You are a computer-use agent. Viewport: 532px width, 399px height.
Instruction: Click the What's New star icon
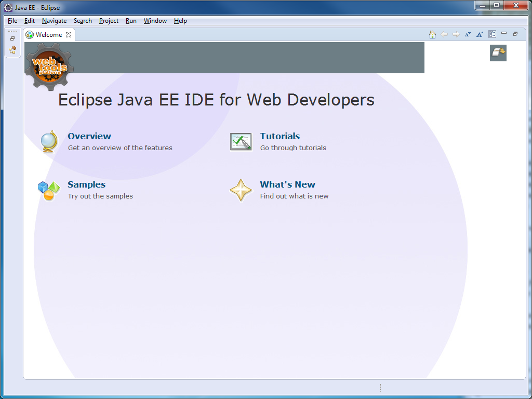241,190
